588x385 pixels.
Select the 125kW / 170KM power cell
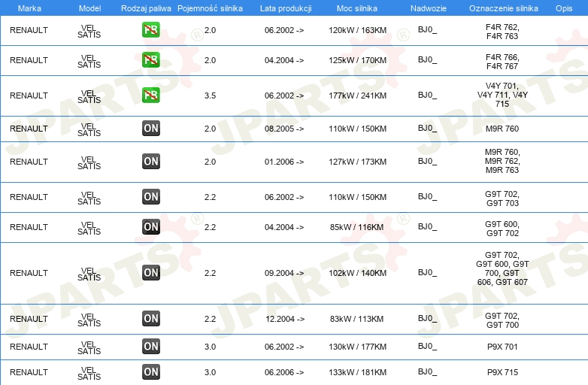coord(357,60)
